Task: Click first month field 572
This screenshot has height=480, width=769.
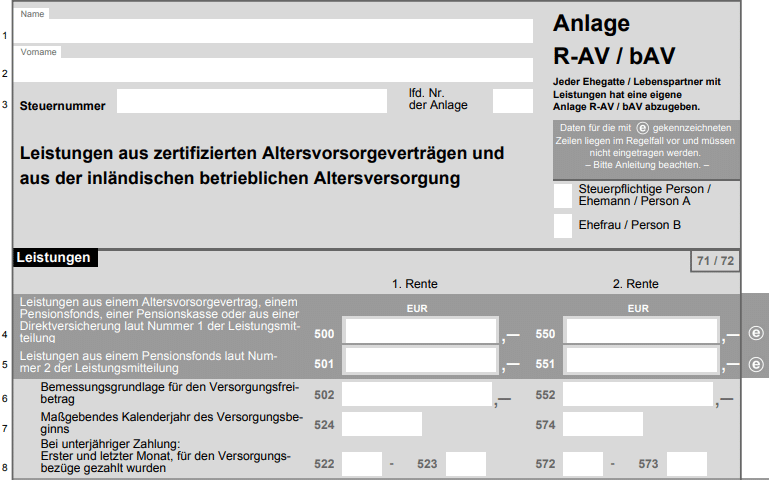Action: (x=583, y=464)
